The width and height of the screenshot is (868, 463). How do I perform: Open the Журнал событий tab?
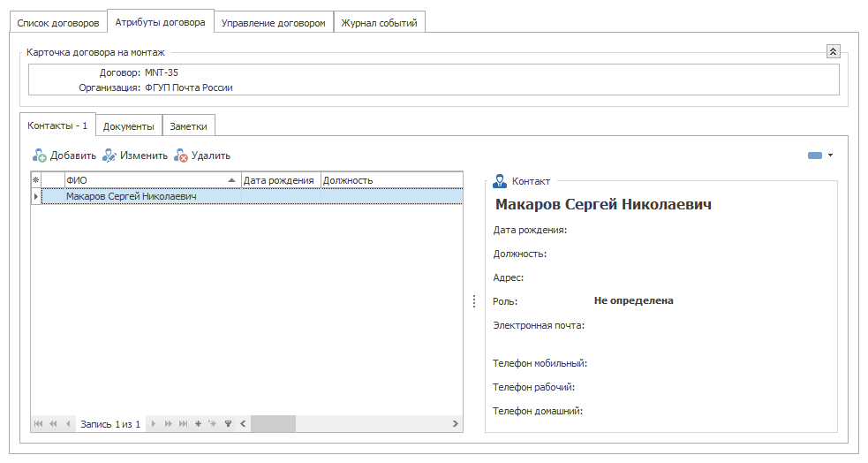[379, 23]
